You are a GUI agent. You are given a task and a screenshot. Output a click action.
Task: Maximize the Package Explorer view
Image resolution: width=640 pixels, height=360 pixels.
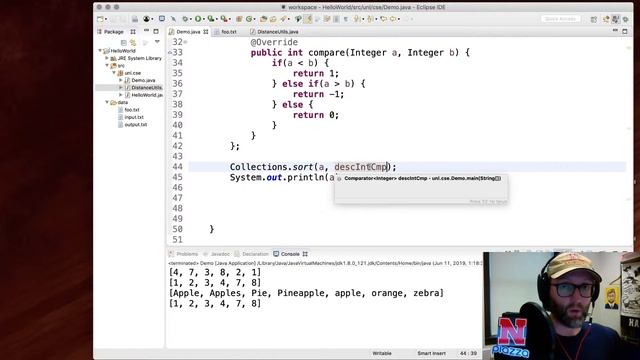click(156, 31)
